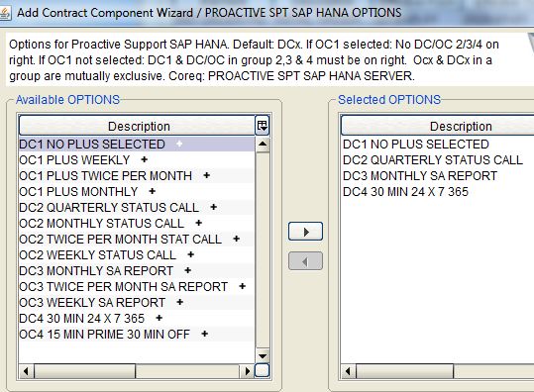
Task: Select OC1 PLUS TWICE PER MONTH option
Action: click(137, 175)
